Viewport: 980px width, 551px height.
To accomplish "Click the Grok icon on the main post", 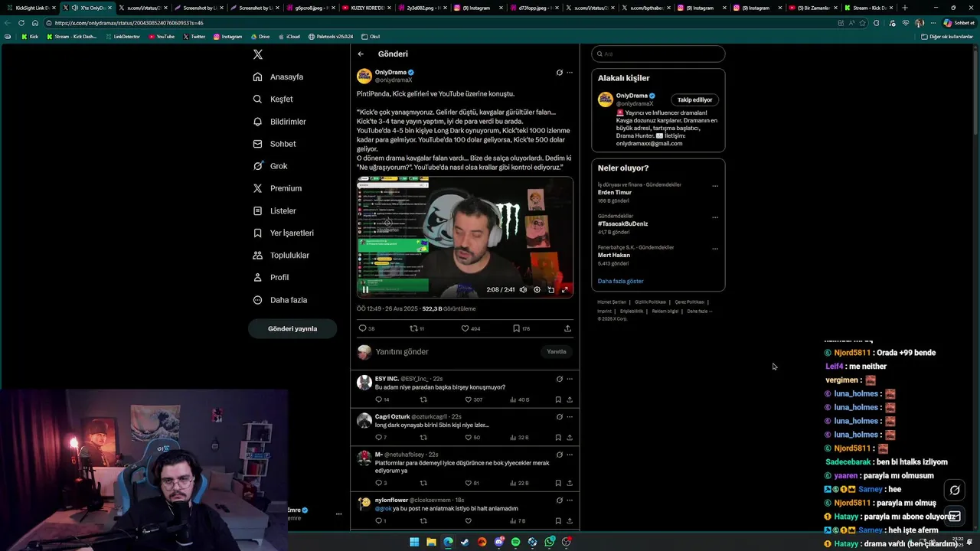I will (559, 73).
